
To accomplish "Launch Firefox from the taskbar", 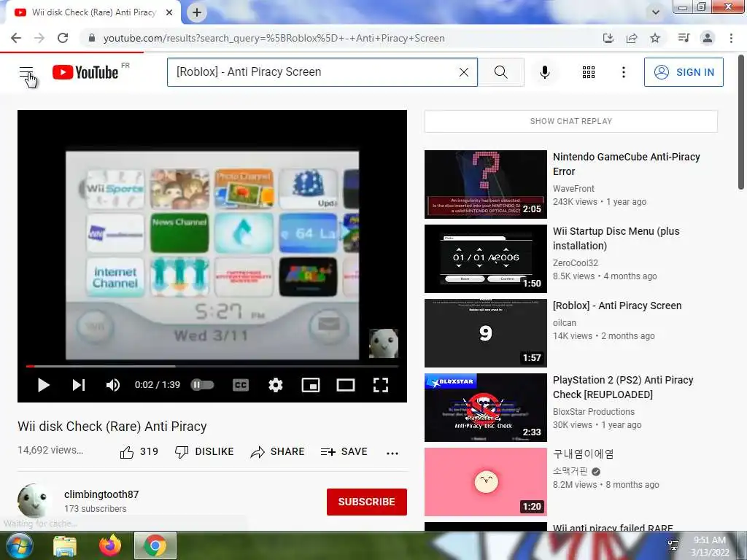I will [x=110, y=545].
